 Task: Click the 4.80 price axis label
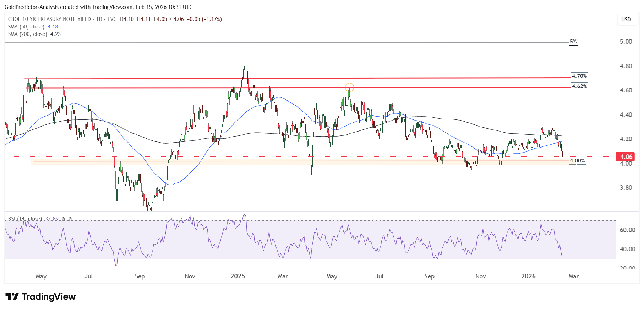626,66
